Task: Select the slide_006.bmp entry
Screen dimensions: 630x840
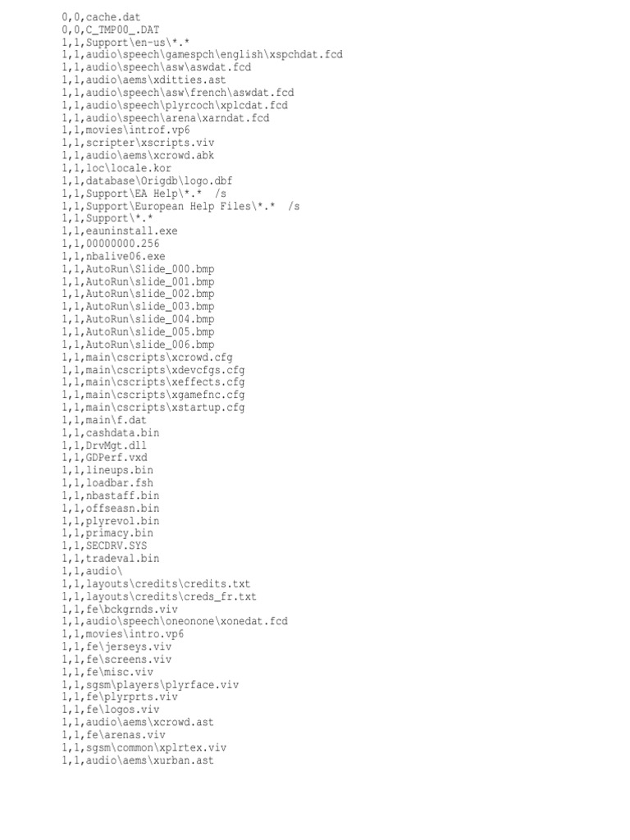Action: coord(138,345)
